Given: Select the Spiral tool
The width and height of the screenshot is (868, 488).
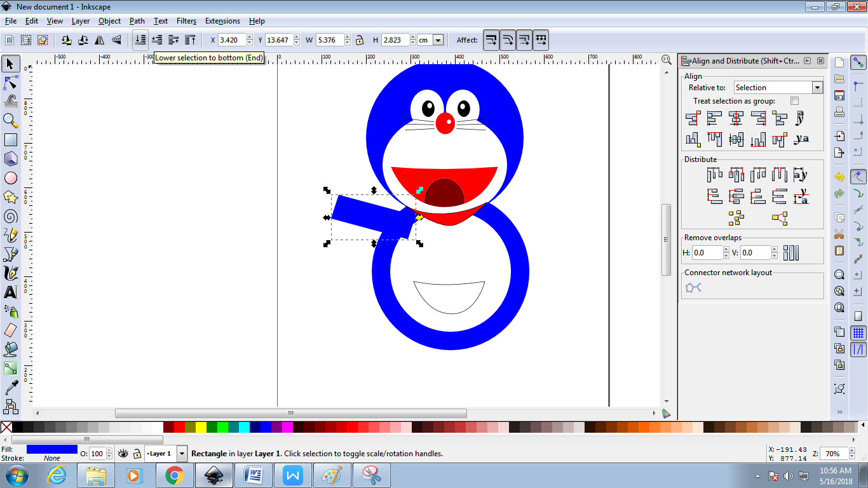Looking at the screenshot, I should [x=10, y=216].
